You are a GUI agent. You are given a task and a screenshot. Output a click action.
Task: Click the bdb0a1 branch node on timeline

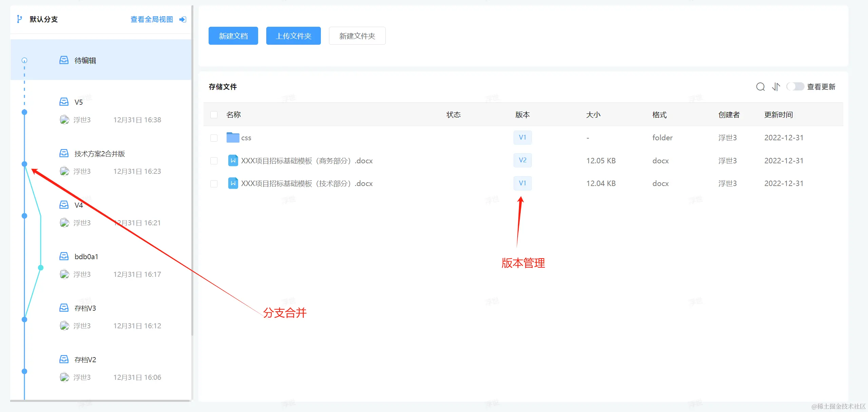(41, 268)
